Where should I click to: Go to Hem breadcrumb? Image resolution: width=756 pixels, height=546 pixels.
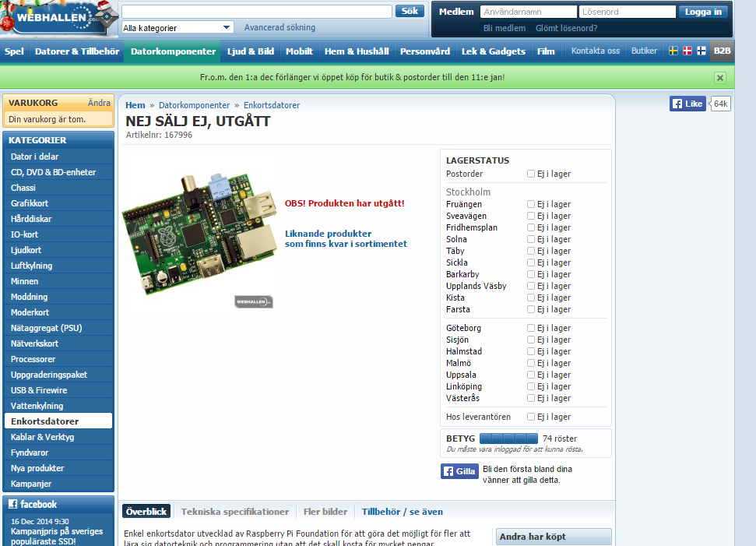coord(135,105)
